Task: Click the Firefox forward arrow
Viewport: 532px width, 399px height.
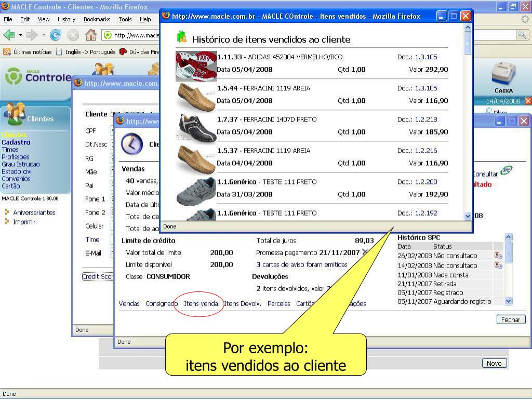Action: click(32, 35)
